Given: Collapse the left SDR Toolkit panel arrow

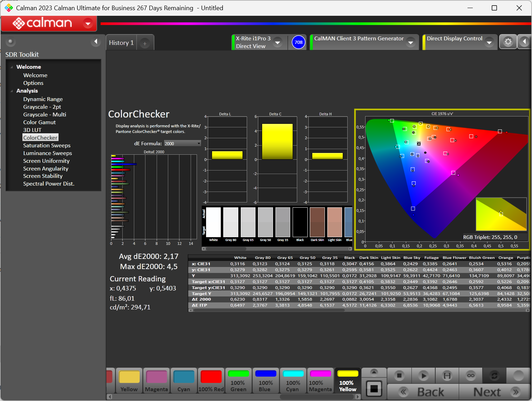Looking at the screenshot, I should coord(96,42).
